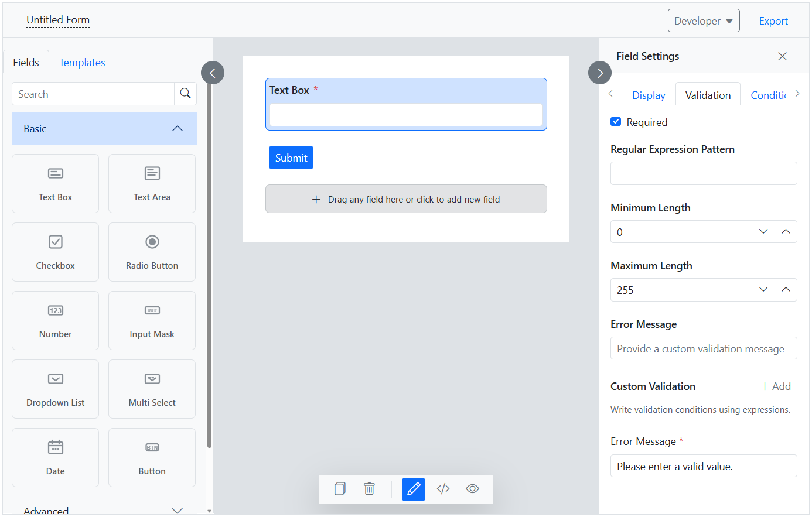Image resolution: width=812 pixels, height=517 pixels.
Task: Add a Text Area field
Action: (x=152, y=183)
